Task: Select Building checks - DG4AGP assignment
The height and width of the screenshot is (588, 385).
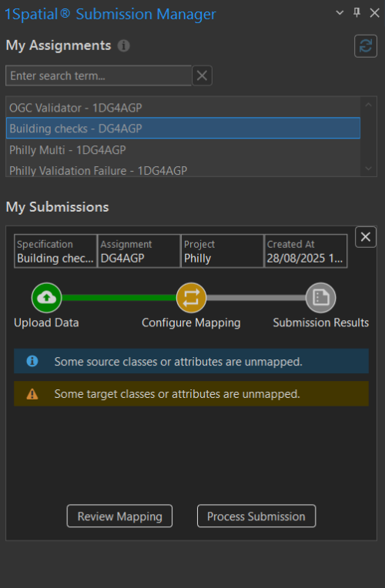Action: [183, 129]
